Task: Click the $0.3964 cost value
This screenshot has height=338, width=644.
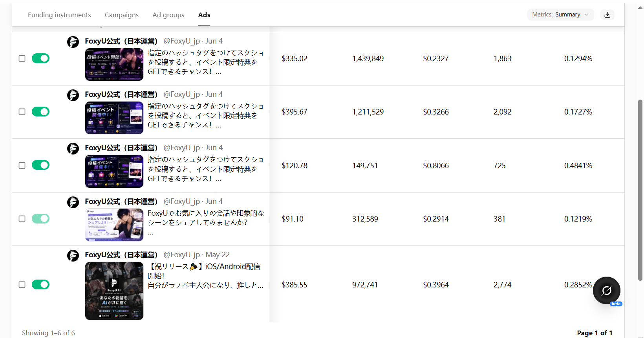Action: (436, 285)
